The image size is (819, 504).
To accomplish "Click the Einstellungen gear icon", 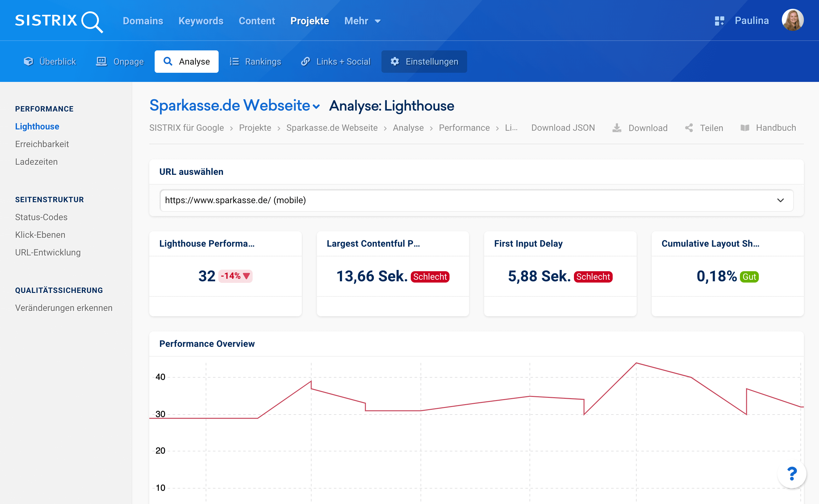I will (x=395, y=61).
